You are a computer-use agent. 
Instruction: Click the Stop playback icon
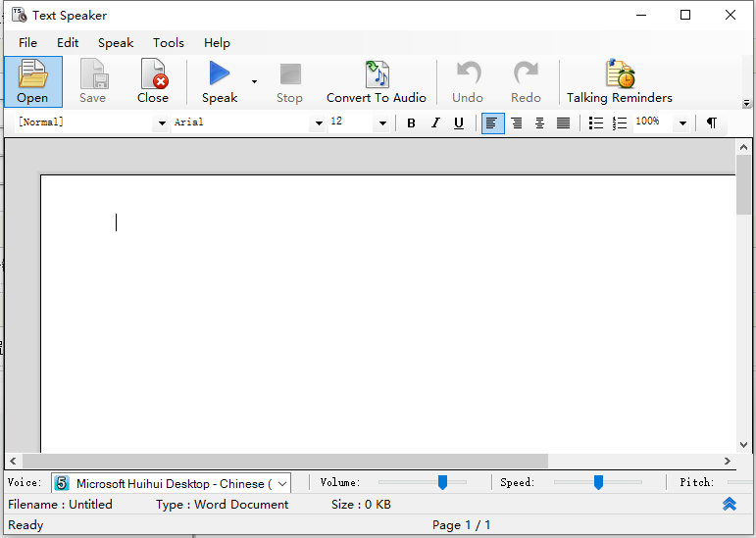(289, 81)
